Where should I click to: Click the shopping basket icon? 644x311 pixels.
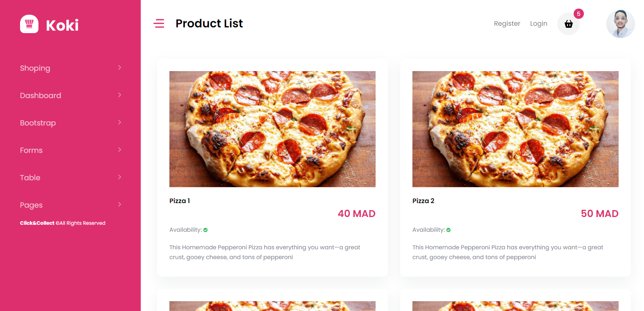point(568,24)
